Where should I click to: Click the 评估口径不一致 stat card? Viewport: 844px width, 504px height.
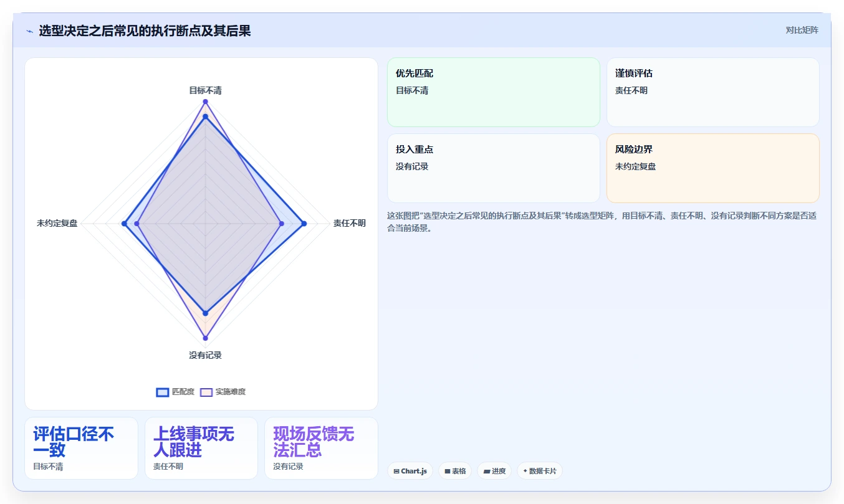81,448
